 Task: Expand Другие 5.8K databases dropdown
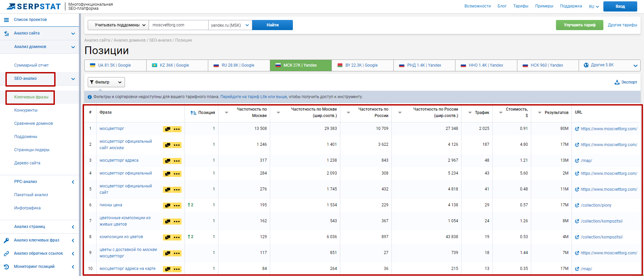[609, 65]
